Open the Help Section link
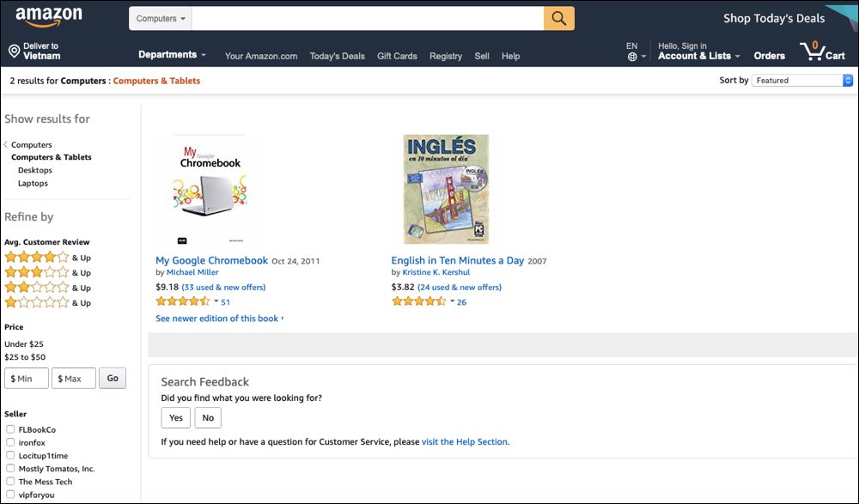Viewport: 859px width, 504px height. (465, 442)
